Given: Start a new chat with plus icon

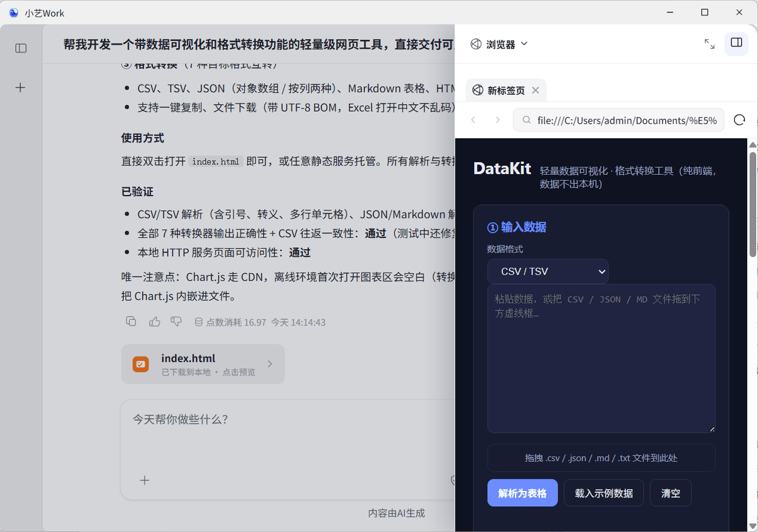Looking at the screenshot, I should point(20,88).
